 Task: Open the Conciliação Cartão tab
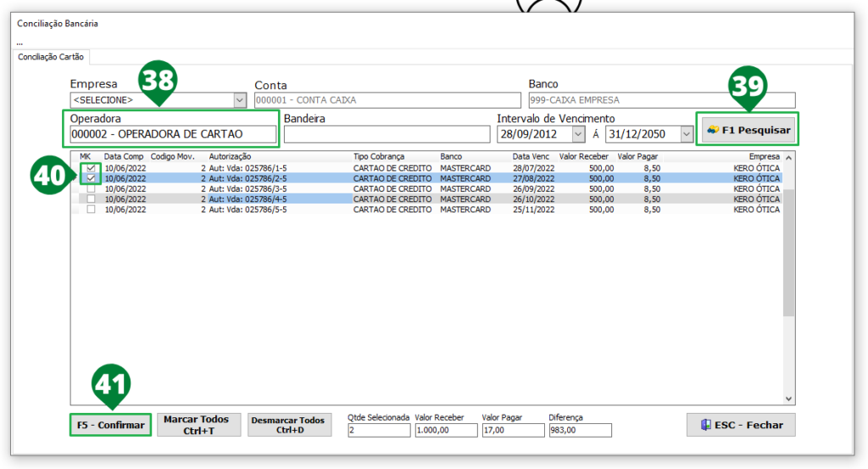[51, 57]
